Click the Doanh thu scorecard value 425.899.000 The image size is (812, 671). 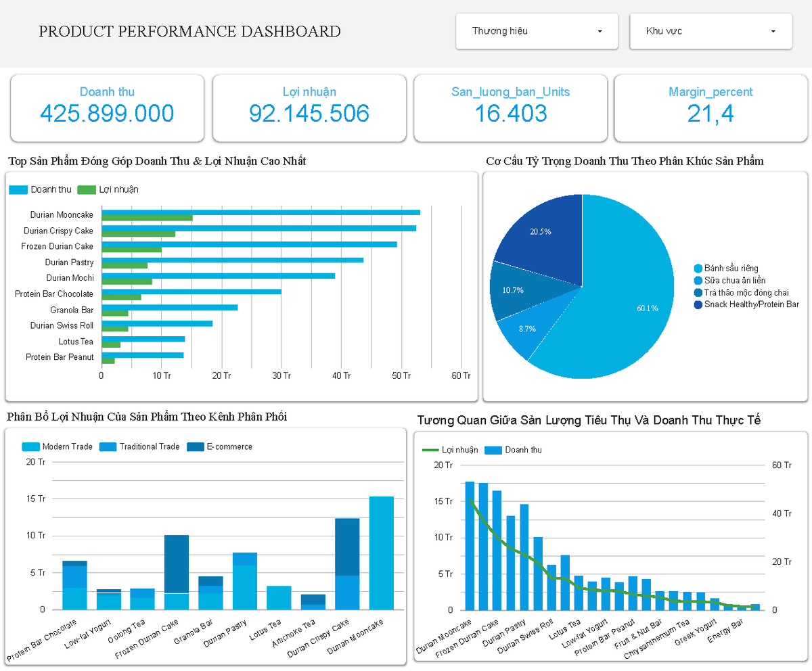[x=107, y=113]
